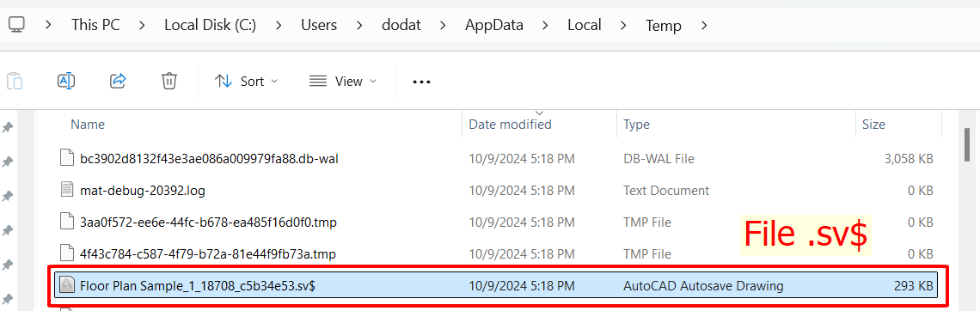This screenshot has width=980, height=311.
Task: Sort by Size column header
Action: coord(873,125)
